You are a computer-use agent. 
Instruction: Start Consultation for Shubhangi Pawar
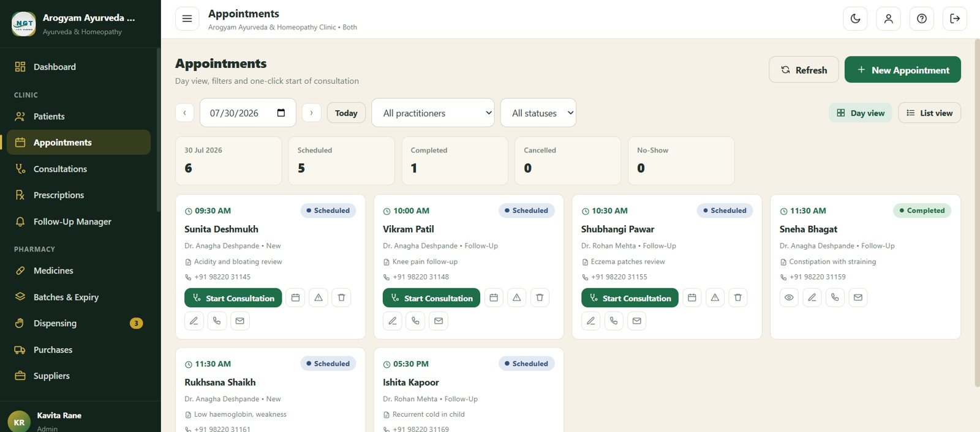(630, 298)
